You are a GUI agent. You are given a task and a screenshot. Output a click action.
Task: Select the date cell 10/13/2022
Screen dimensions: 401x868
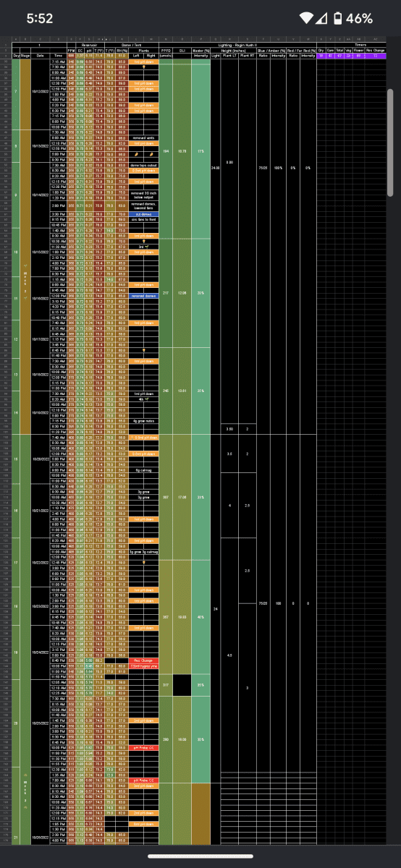(x=40, y=146)
